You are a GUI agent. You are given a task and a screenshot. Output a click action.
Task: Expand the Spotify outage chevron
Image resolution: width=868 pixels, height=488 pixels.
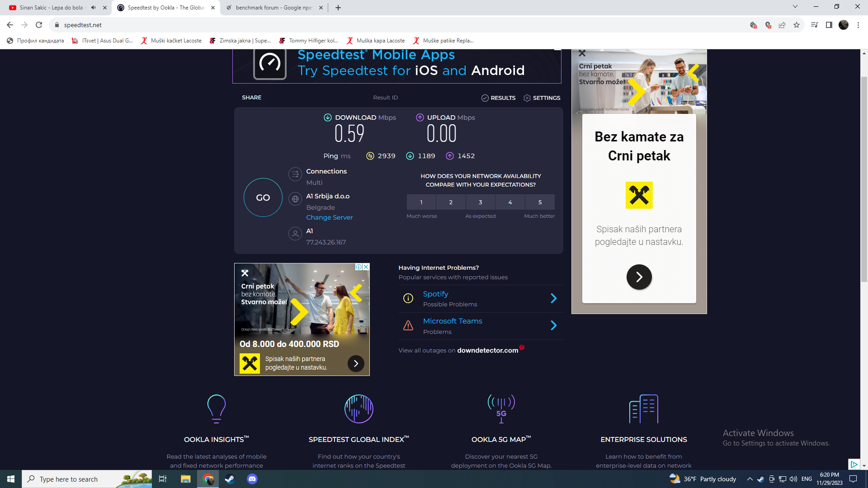click(554, 298)
